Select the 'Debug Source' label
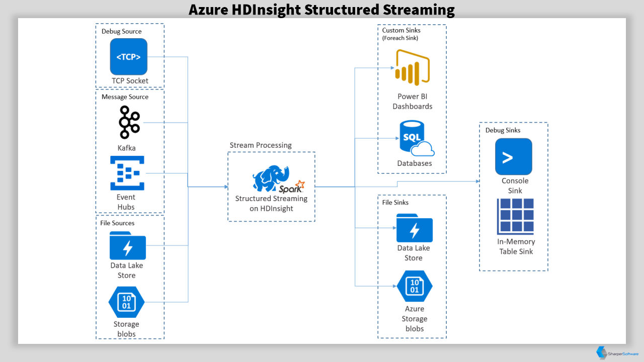This screenshot has height=362, width=644. (122, 32)
